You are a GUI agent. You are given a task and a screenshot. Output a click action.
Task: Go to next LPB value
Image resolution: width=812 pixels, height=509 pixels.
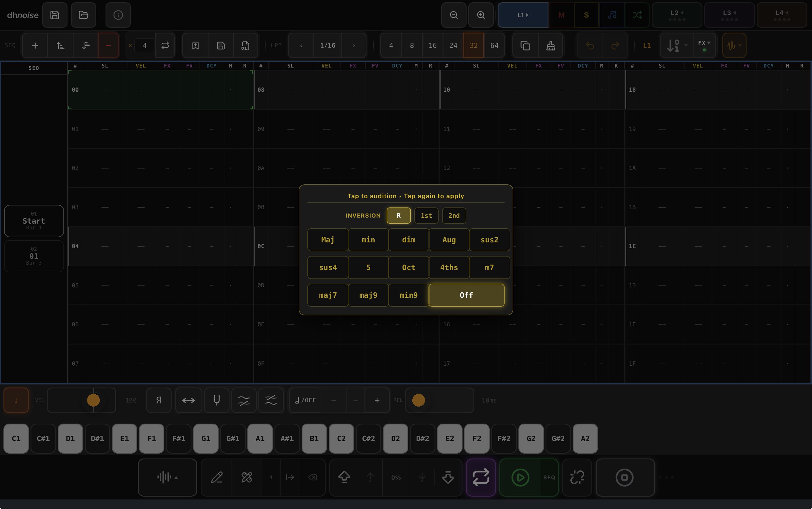tap(354, 46)
